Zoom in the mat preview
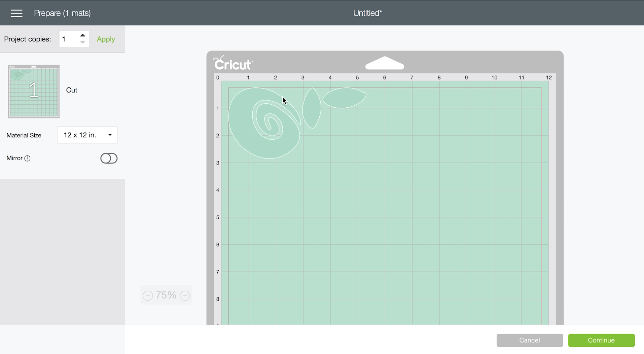 click(x=185, y=295)
